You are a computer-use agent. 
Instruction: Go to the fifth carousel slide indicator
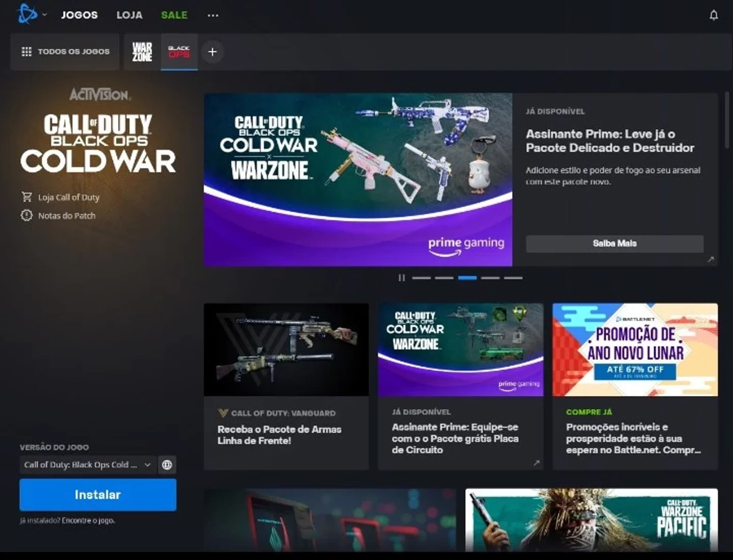(x=513, y=278)
